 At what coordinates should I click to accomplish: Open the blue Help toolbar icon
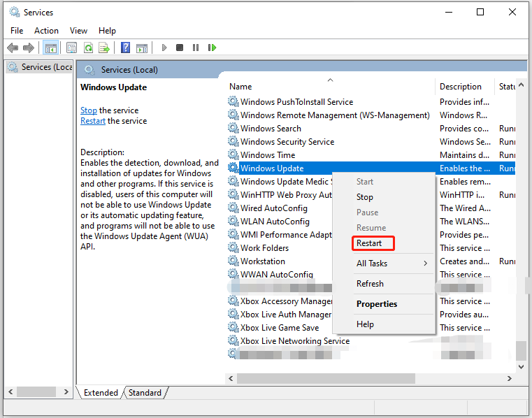pyautogui.click(x=126, y=48)
